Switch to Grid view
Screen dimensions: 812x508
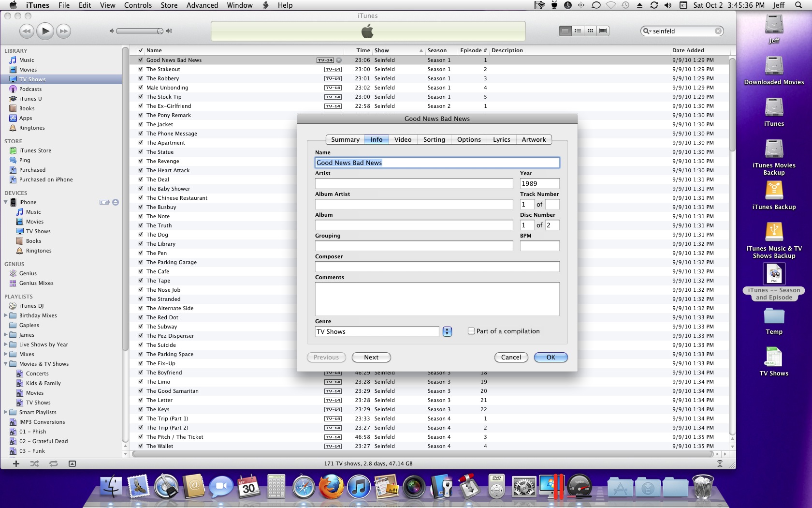coord(590,30)
